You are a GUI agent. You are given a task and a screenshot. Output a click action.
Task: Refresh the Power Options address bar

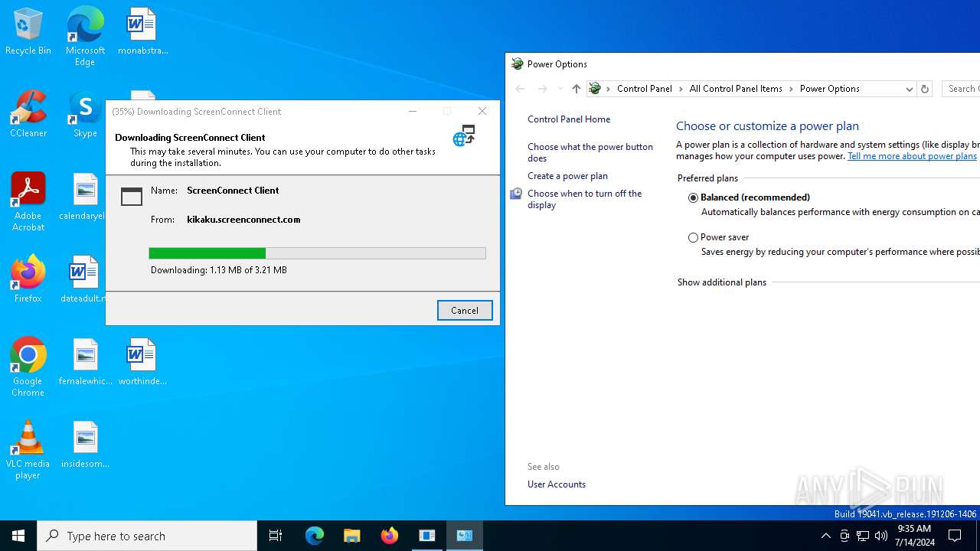point(925,89)
